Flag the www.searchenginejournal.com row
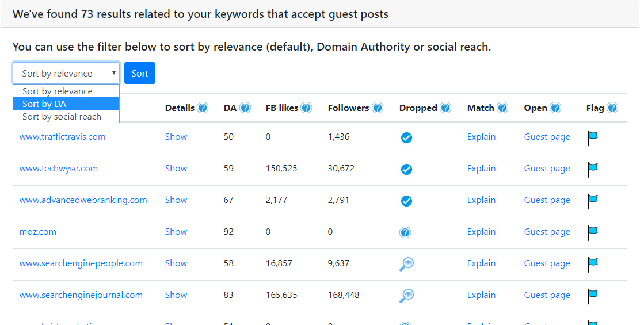 point(592,296)
